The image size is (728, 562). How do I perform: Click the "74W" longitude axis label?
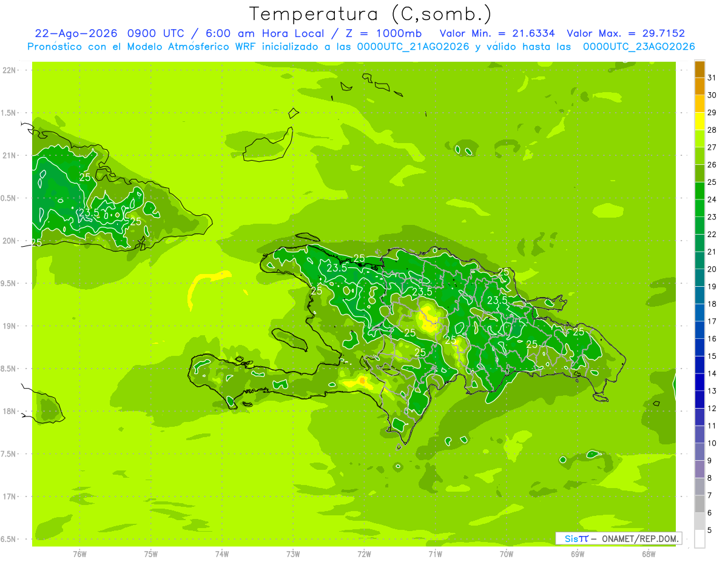pyautogui.click(x=222, y=554)
